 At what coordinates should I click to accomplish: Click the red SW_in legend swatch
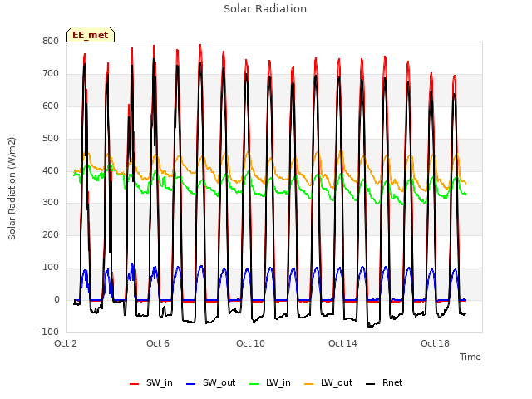[135, 384]
